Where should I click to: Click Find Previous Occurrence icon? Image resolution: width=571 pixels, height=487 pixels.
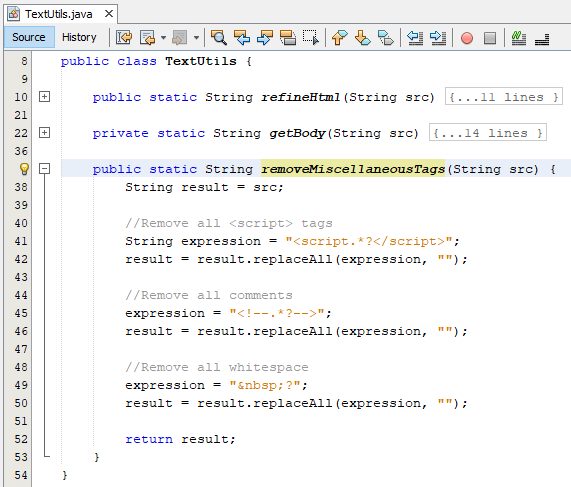[242, 38]
